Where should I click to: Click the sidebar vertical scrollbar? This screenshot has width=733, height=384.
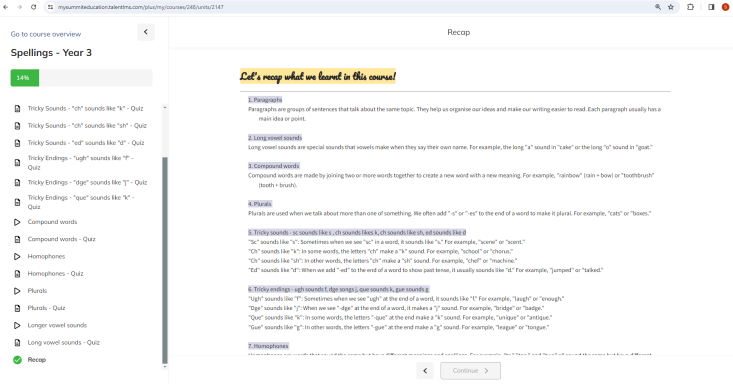[x=165, y=260]
